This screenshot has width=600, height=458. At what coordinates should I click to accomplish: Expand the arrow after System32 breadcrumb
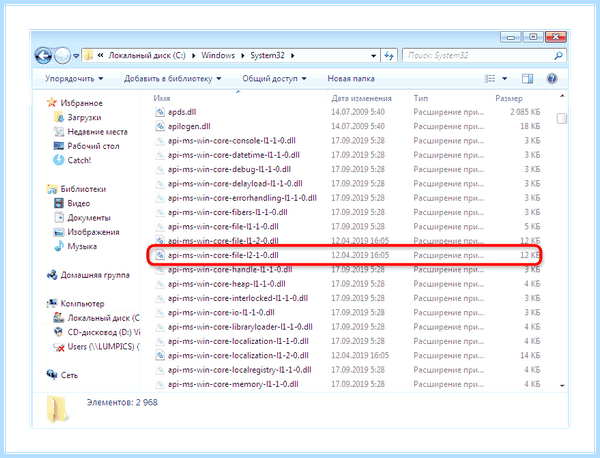293,56
